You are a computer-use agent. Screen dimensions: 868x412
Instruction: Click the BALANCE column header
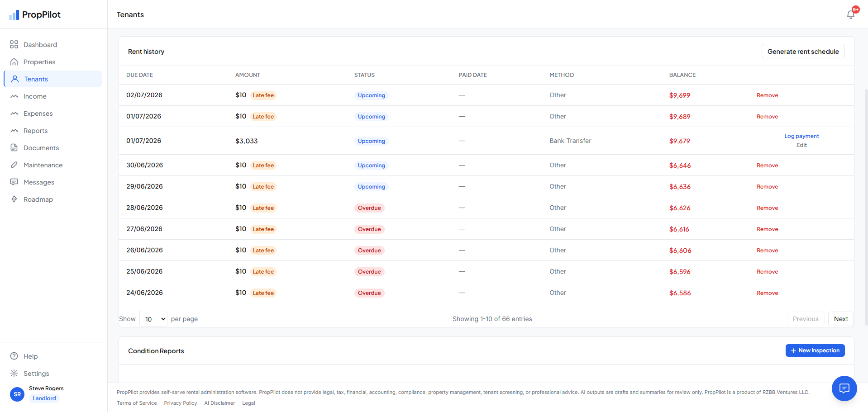tap(682, 75)
